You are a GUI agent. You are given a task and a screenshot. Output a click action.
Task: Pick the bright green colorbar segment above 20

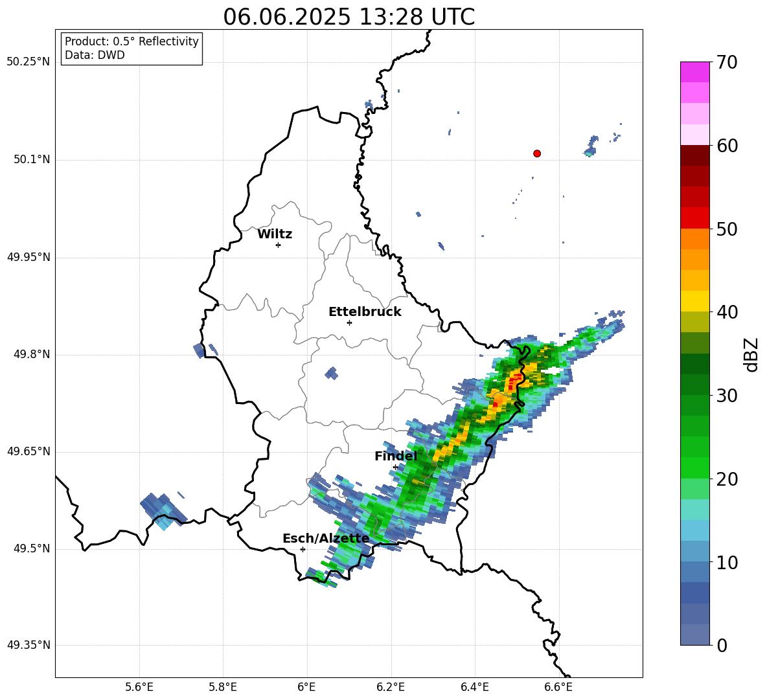point(694,468)
